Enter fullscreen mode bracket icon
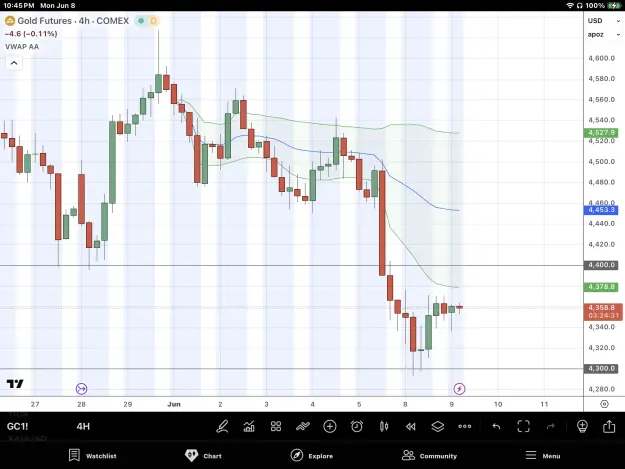Screen dimensions: 625x469 pos(523,426)
